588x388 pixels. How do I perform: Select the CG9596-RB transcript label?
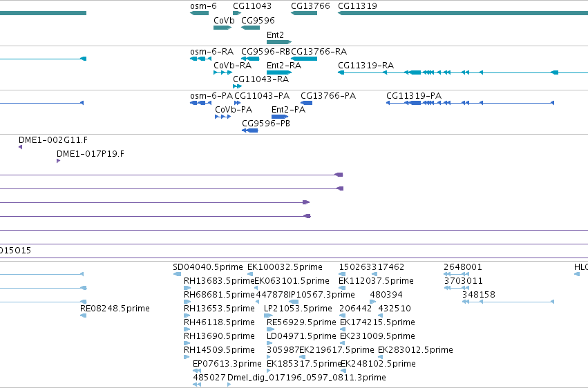tap(265, 51)
